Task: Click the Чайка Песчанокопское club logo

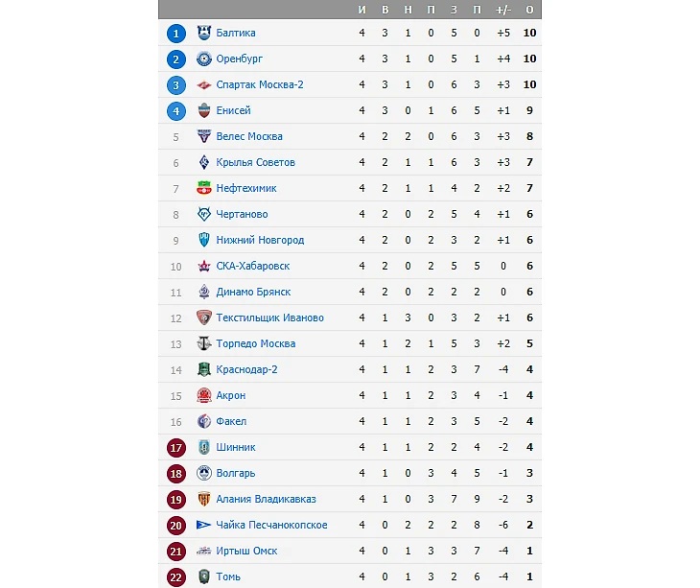Action: 203,525
